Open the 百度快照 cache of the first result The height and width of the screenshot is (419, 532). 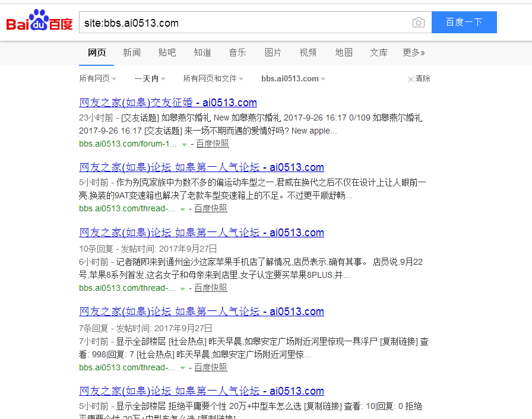213,143
